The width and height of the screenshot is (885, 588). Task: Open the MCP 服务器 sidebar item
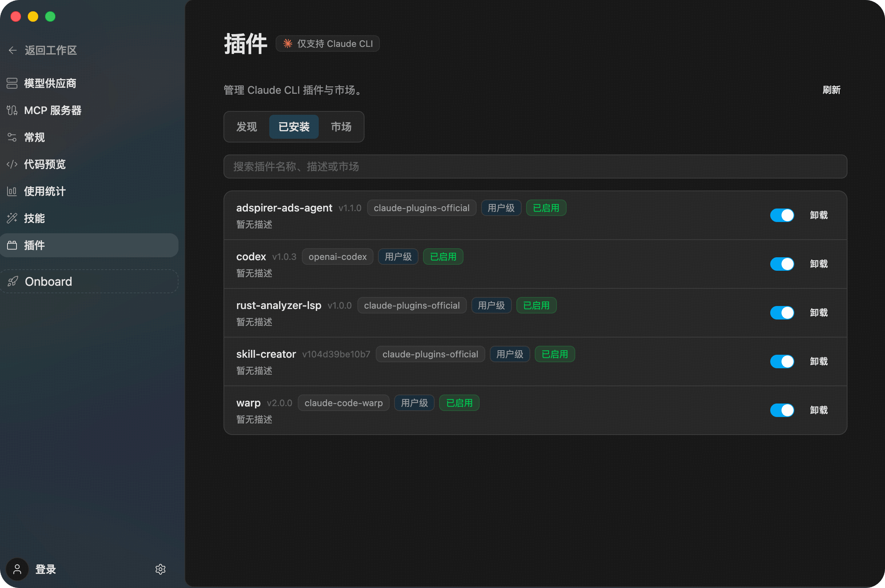(52, 110)
